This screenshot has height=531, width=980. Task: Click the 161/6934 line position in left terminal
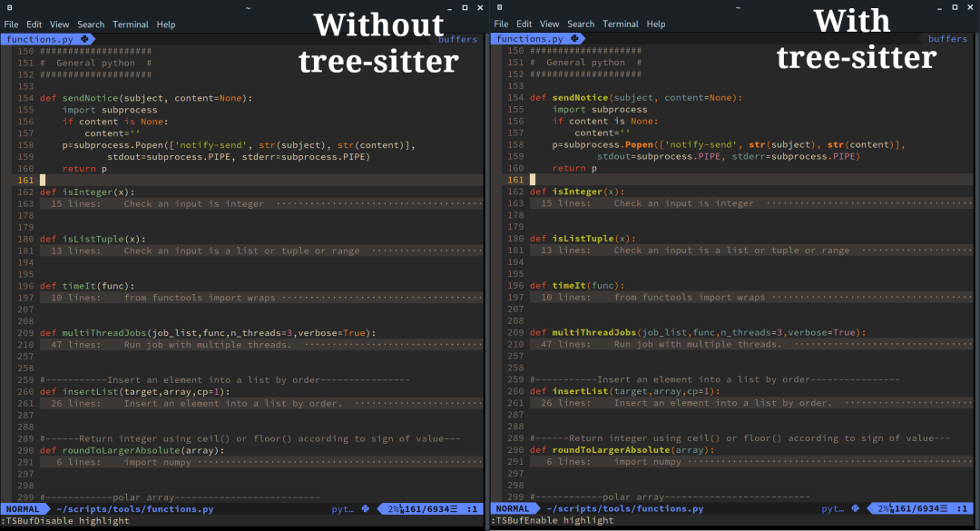coord(426,509)
